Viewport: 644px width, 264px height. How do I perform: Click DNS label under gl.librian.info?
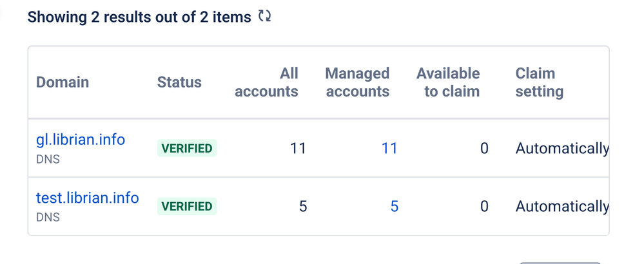click(48, 159)
